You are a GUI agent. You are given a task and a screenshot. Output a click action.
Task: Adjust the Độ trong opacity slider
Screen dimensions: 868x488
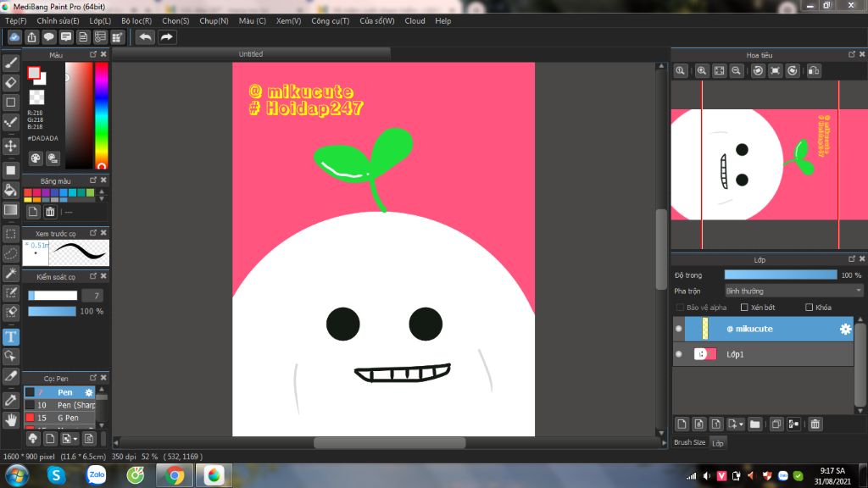781,275
